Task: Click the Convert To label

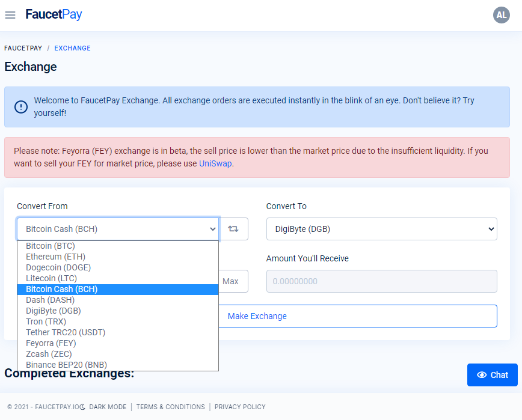Action: (286, 206)
